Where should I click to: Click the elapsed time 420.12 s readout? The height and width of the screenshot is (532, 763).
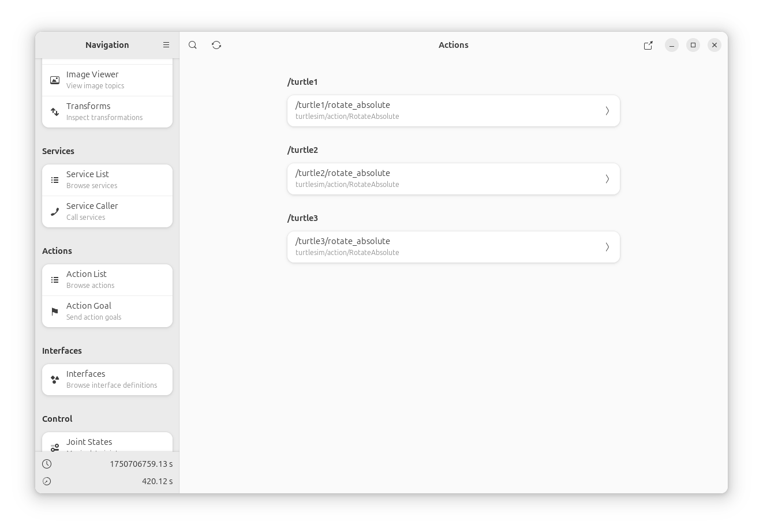(157, 481)
